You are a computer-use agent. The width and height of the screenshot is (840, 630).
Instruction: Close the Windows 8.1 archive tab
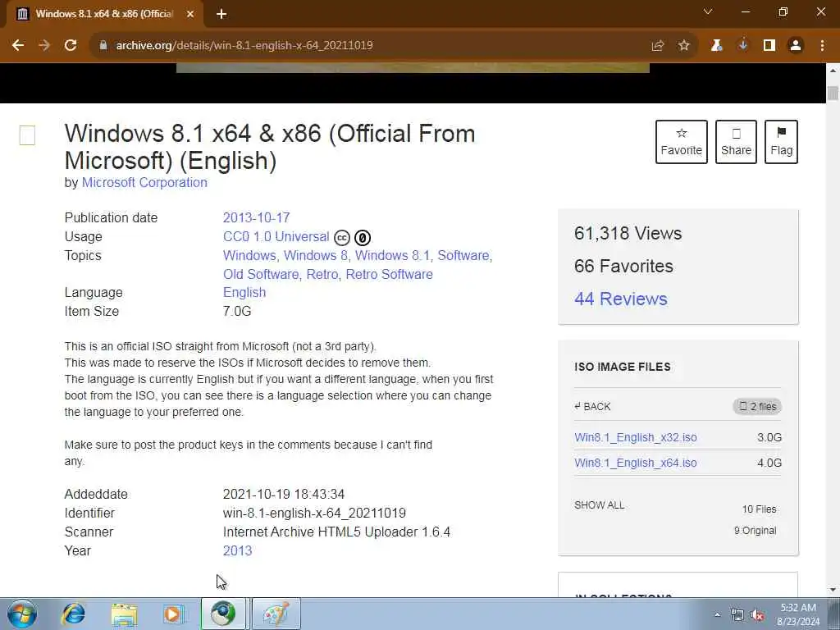[x=190, y=15]
